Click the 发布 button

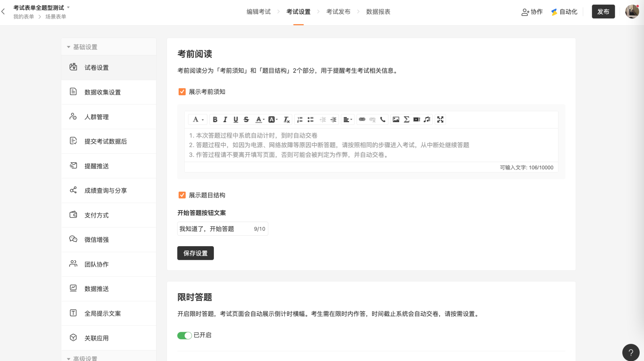pyautogui.click(x=603, y=12)
